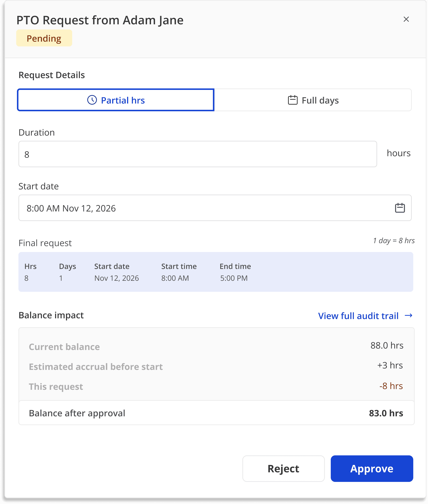This screenshot has width=428, height=504.
Task: Click the Balance after approval row
Action: [216, 413]
